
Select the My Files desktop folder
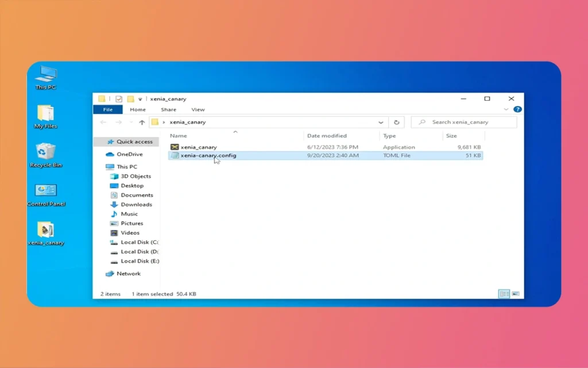tap(45, 114)
